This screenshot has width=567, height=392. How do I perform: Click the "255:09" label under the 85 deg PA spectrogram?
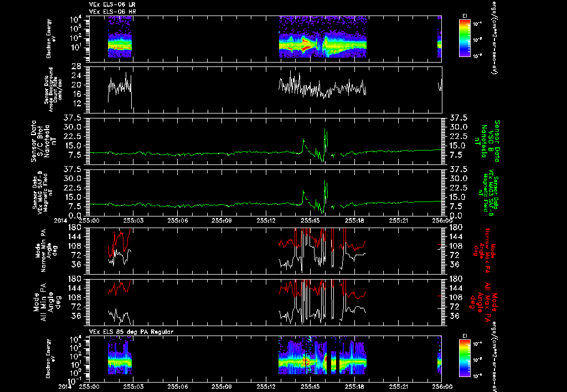pos(221,386)
